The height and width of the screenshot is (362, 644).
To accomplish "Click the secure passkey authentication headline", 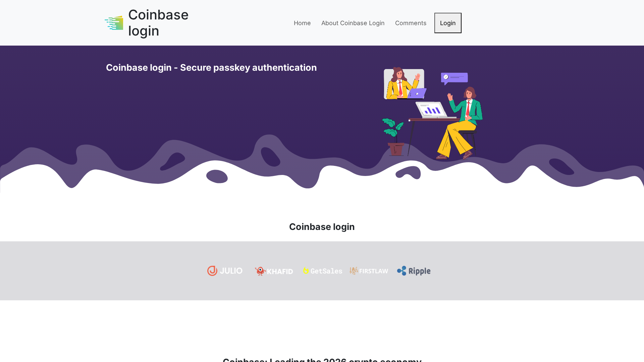I will [x=211, y=67].
